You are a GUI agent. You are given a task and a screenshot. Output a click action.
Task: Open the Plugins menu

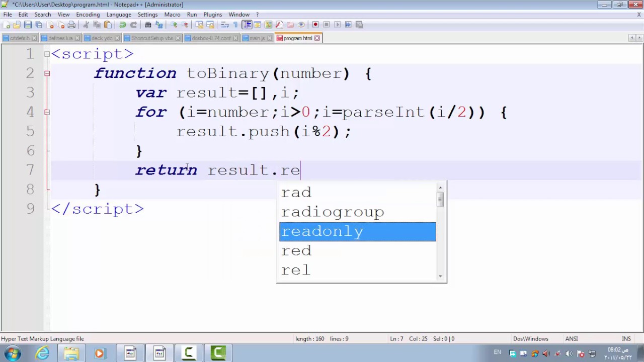213,15
